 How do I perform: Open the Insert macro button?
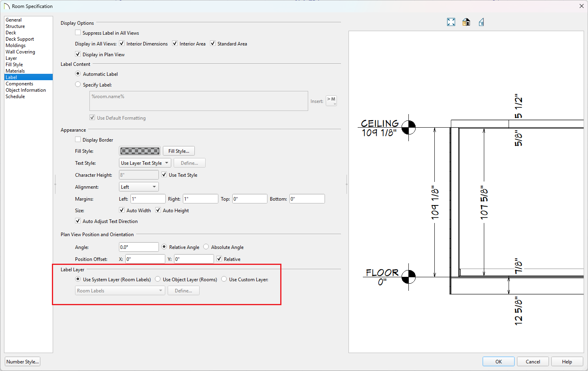[331, 101]
